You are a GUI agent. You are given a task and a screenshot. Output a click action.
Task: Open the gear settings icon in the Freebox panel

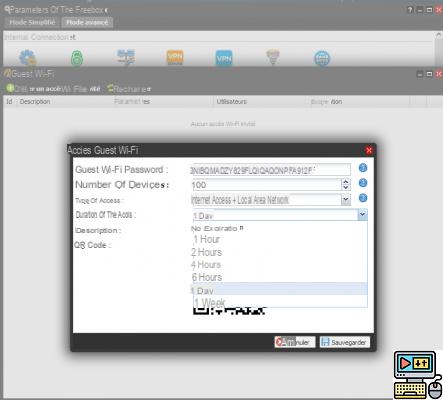(28, 58)
